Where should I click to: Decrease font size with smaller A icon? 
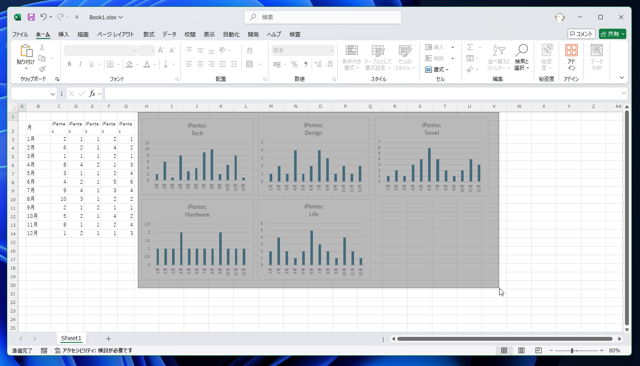tap(172, 50)
